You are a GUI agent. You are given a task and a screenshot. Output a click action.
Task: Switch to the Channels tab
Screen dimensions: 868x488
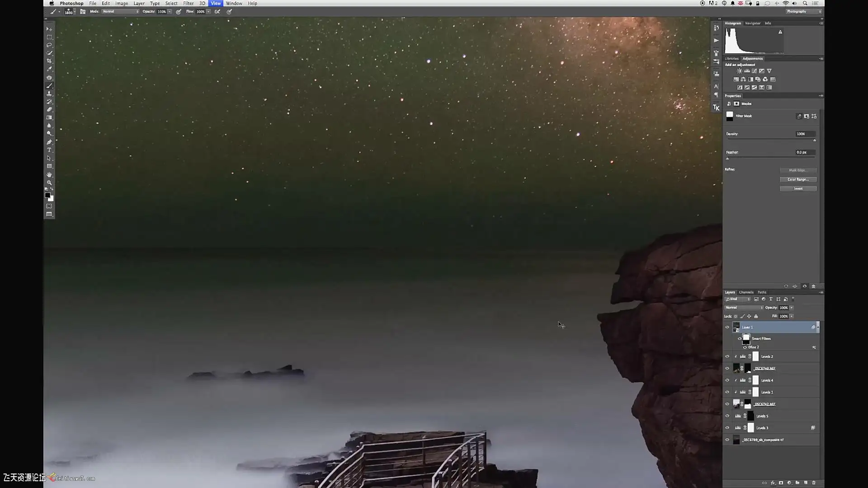pyautogui.click(x=746, y=292)
